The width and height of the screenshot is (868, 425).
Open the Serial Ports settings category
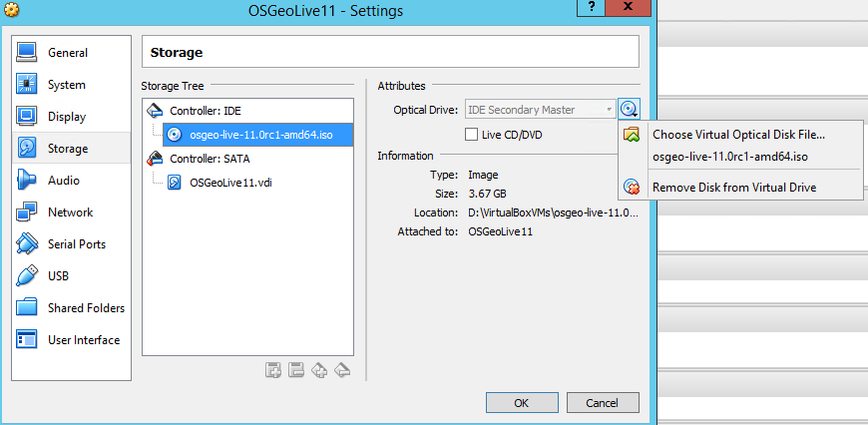(x=71, y=244)
